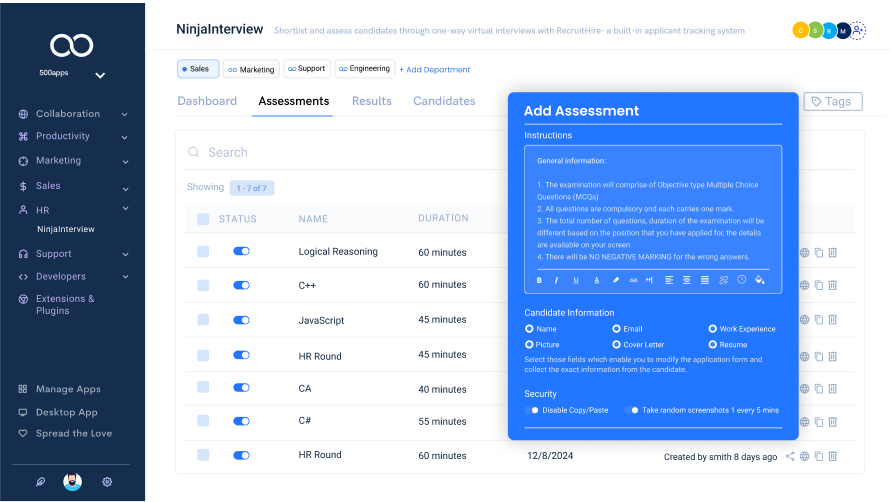Select the Name radio option
Viewport: 891px width, 502px height.
(529, 329)
